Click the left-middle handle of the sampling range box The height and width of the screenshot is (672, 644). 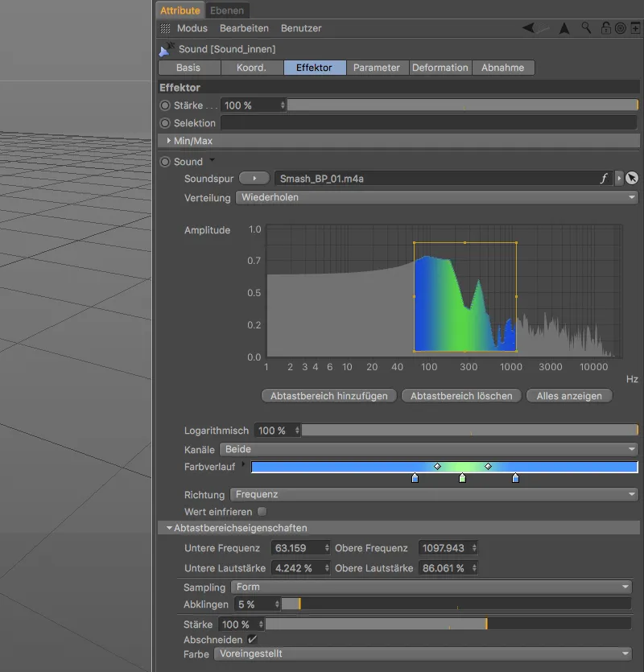click(415, 297)
